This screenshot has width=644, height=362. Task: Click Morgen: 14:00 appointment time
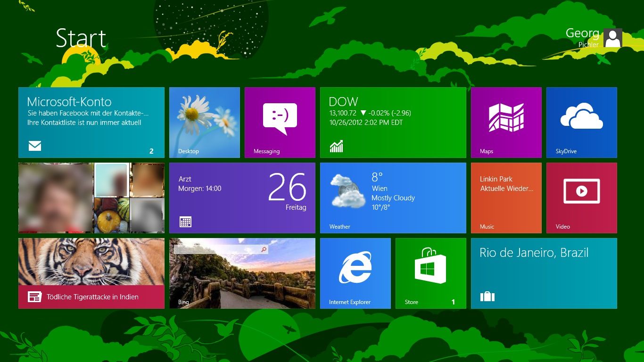pos(200,189)
